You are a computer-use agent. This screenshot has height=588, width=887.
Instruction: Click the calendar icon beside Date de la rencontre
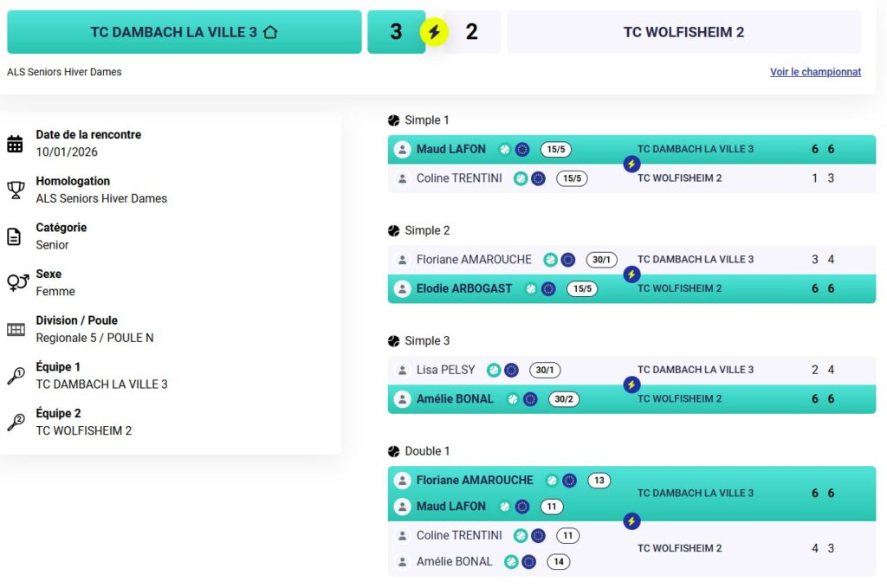click(x=15, y=144)
